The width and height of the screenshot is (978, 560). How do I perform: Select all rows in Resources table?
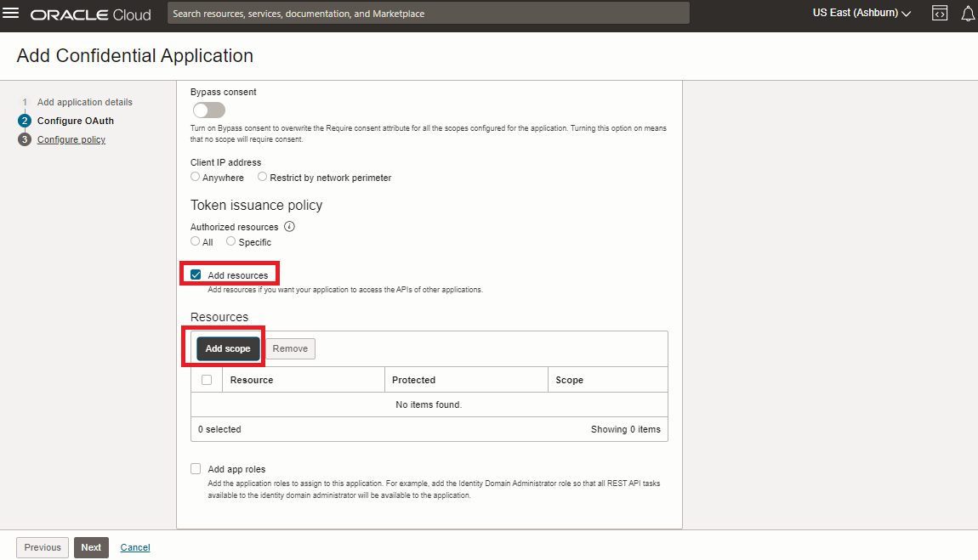pyautogui.click(x=207, y=380)
